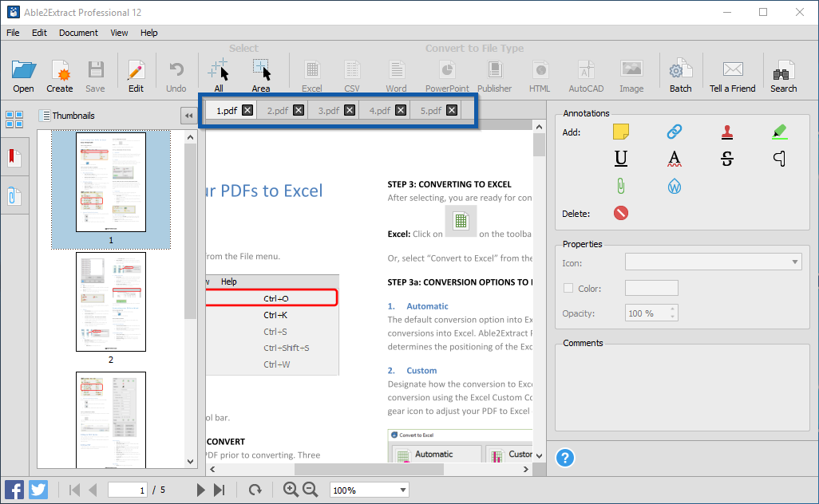The image size is (819, 504).
Task: Open the Edit menu
Action: point(39,33)
